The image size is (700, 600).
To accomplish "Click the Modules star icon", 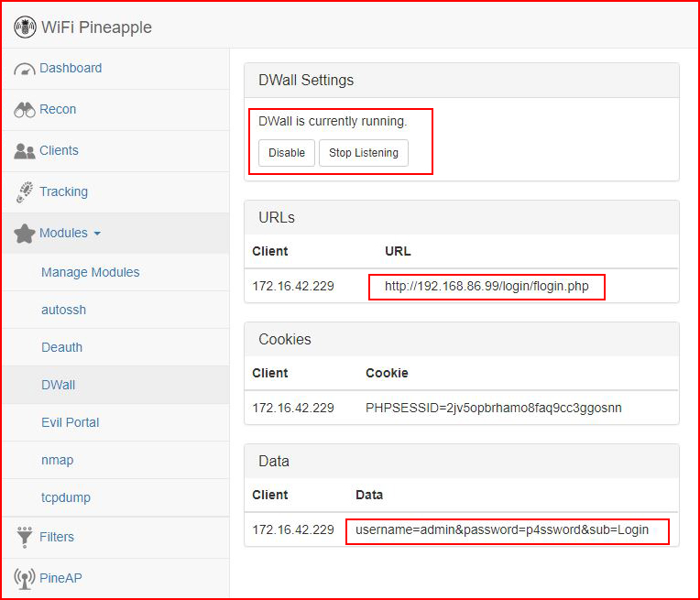I will point(24,233).
